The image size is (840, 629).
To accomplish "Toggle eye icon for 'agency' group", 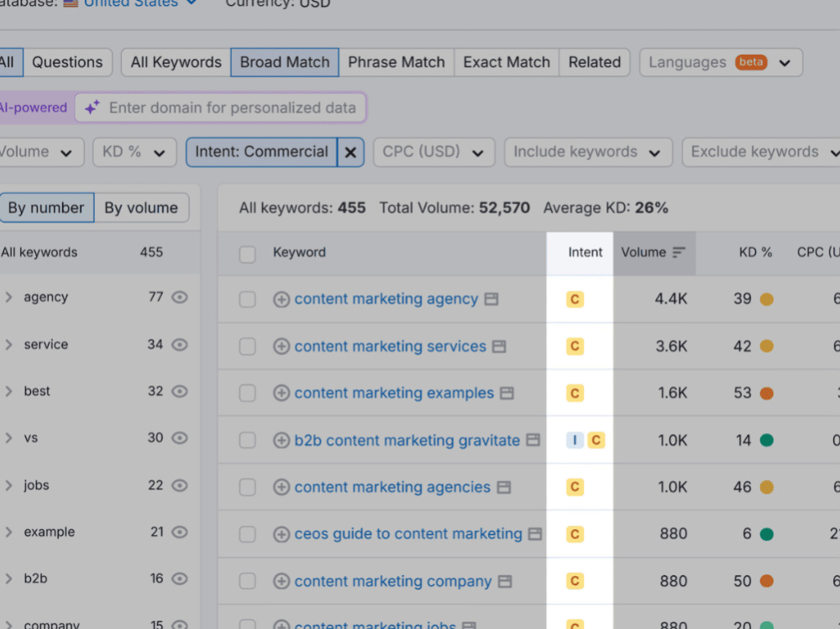I will click(180, 296).
